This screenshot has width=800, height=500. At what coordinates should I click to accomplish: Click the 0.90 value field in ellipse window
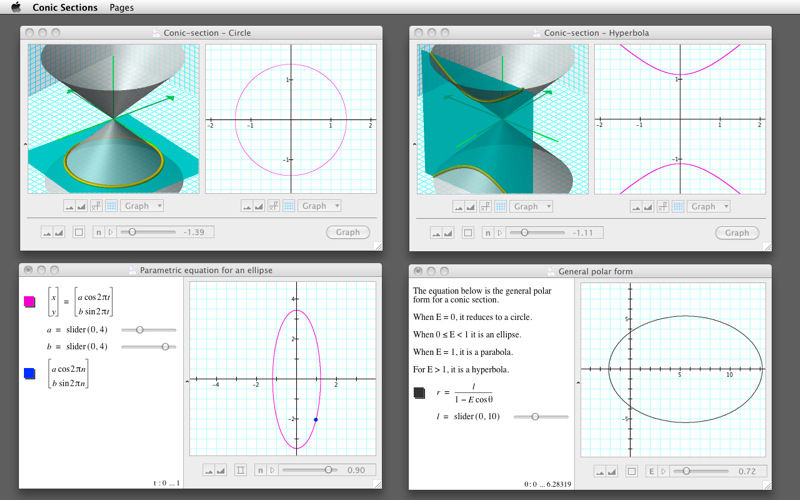click(356, 470)
